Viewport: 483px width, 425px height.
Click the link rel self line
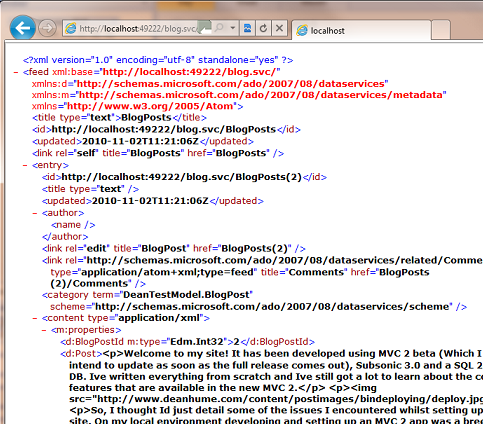pyautogui.click(x=158, y=153)
